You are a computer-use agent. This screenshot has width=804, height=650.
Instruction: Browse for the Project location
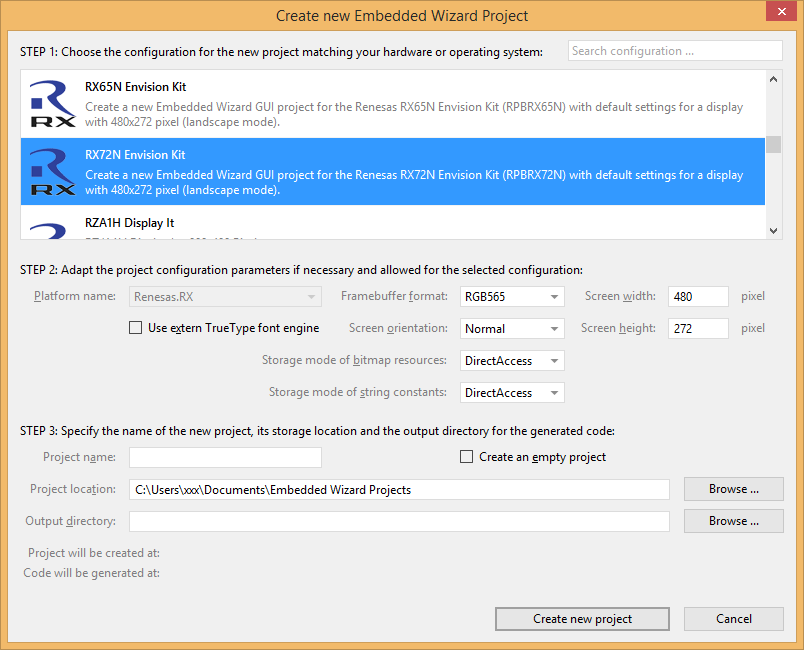tap(733, 489)
